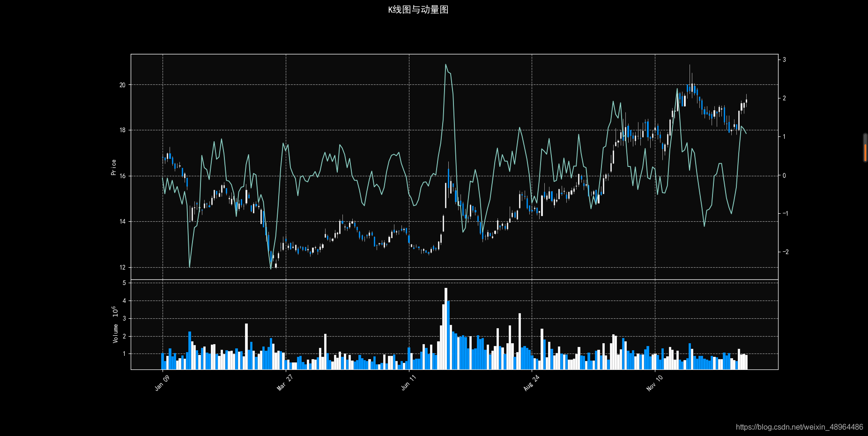The width and height of the screenshot is (868, 436).
Task: Select the Mar 27 date label
Action: (284, 383)
